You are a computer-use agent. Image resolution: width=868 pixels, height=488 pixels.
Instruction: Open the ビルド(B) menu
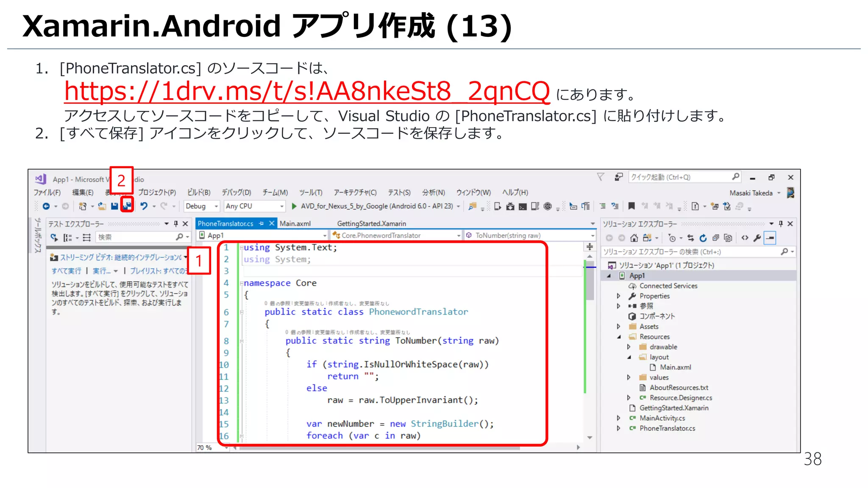[x=199, y=192]
